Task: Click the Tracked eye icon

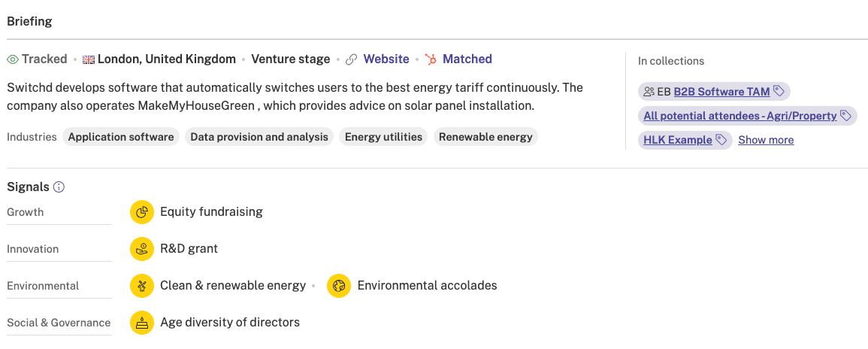Action: [13, 59]
